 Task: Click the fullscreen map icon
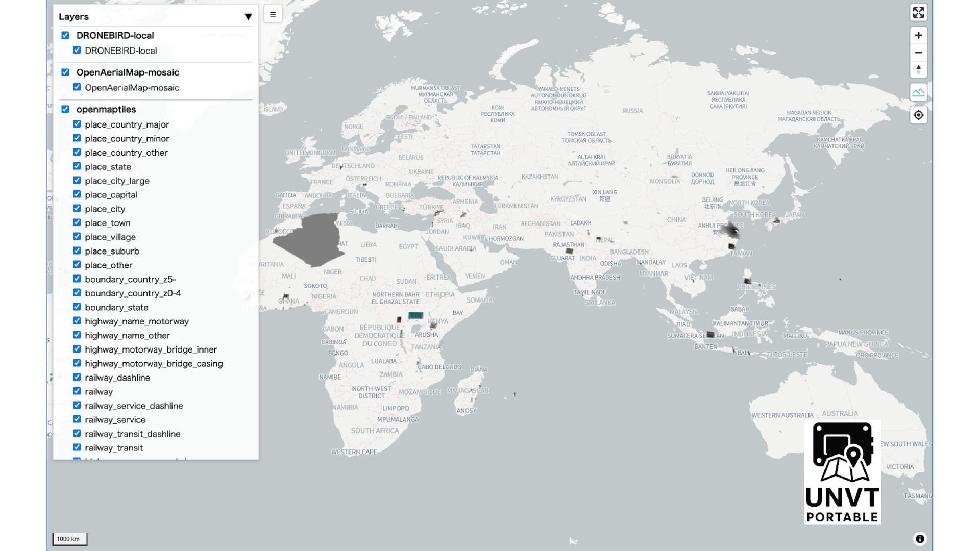[x=918, y=13]
